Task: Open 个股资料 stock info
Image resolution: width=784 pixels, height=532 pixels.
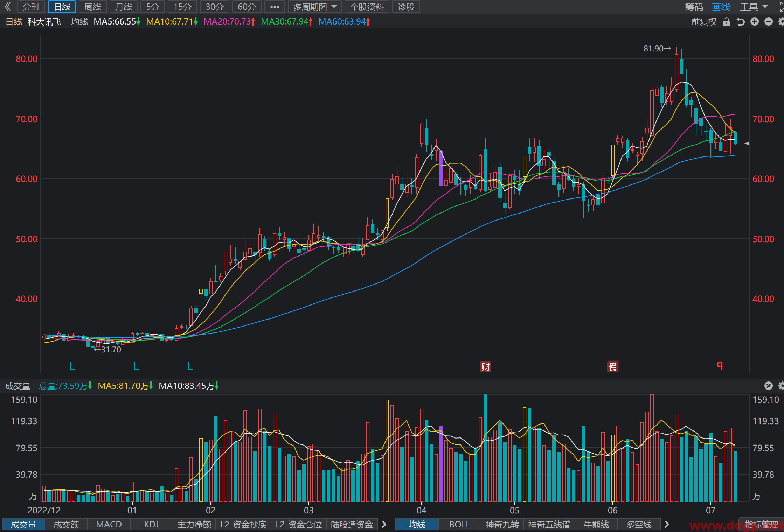Action: point(367,7)
